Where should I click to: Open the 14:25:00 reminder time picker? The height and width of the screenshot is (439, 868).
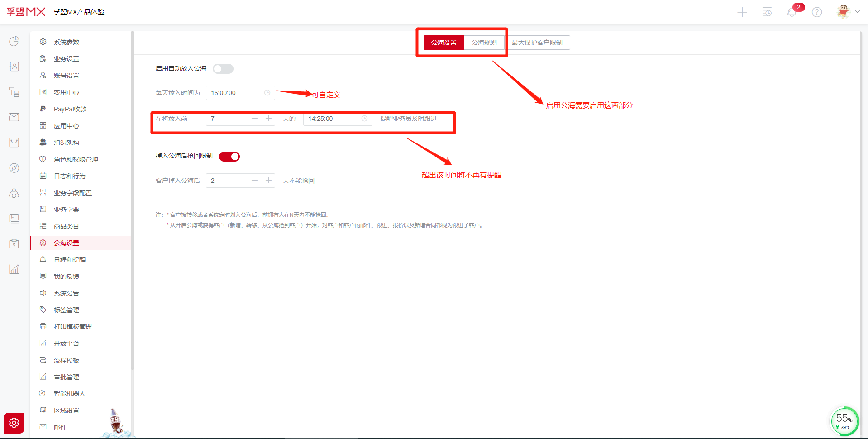pyautogui.click(x=337, y=119)
